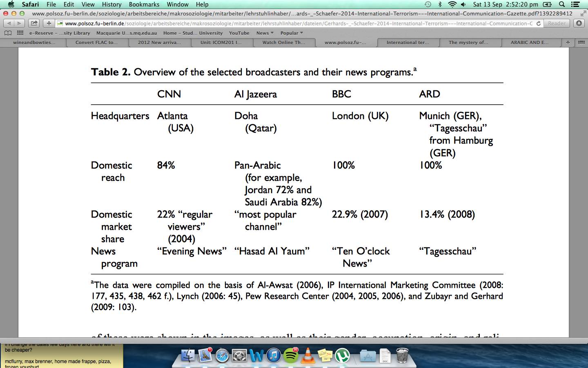Open the Share button in Safari toolbar
588x368 pixels.
coord(34,23)
